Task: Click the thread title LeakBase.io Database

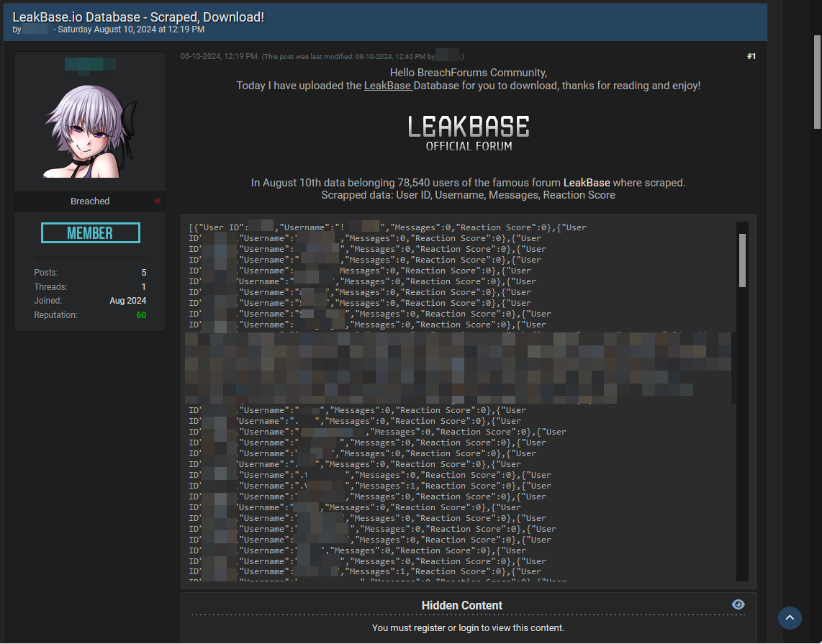Action: [x=138, y=17]
